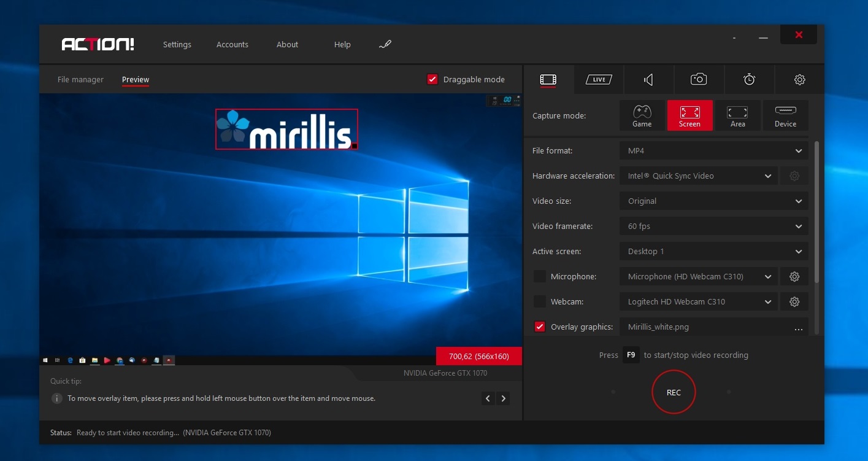Open the Microphone settings gear
This screenshot has width=868, height=461.
pyautogui.click(x=794, y=276)
